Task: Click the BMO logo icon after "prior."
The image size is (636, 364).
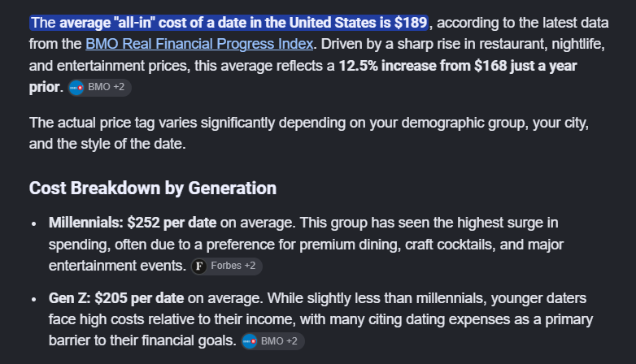Action: (76, 88)
